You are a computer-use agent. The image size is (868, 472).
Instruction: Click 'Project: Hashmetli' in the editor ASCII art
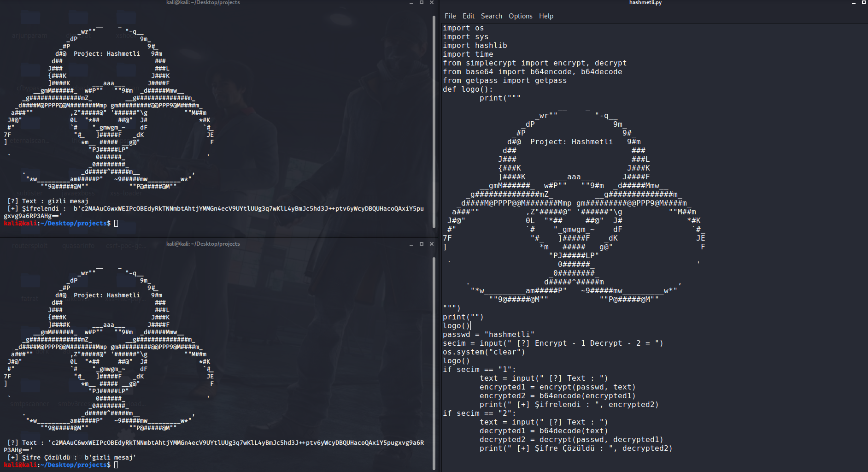[571, 142]
